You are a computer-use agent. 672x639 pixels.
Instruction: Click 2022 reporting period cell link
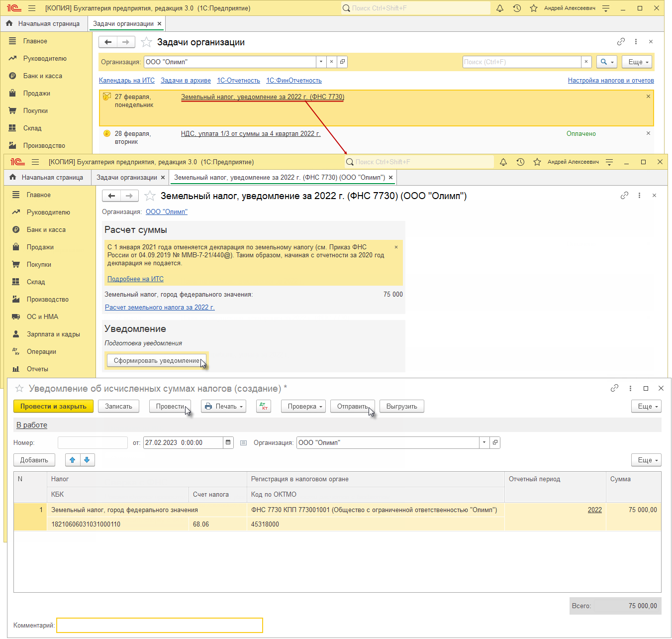595,510
